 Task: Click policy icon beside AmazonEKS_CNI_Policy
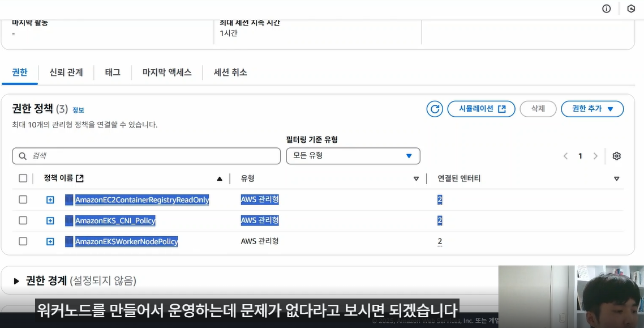(69, 221)
